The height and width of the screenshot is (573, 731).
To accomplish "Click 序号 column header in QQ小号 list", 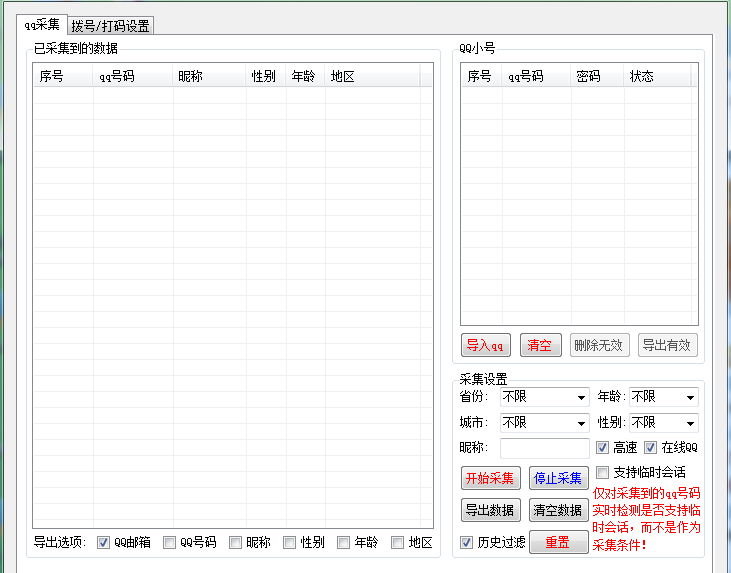I will pyautogui.click(x=482, y=76).
